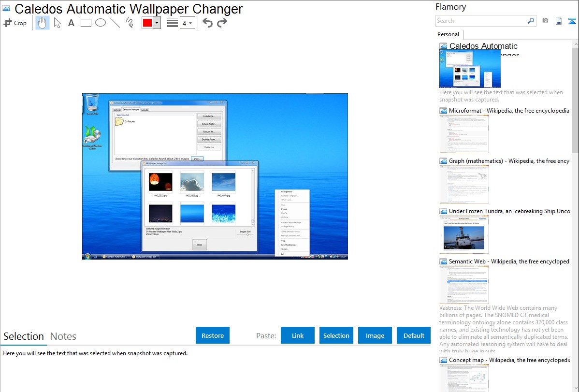Switch to the Notes tab
579x392 pixels.
click(x=63, y=336)
